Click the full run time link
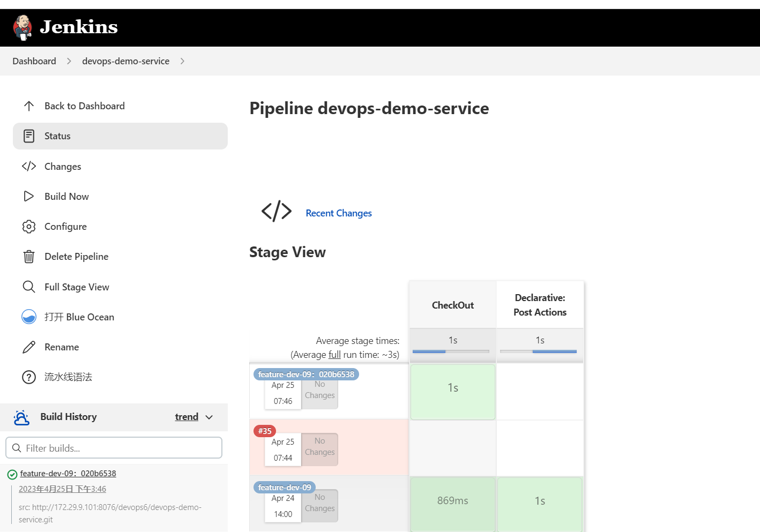This screenshot has width=760, height=532. coord(334,355)
